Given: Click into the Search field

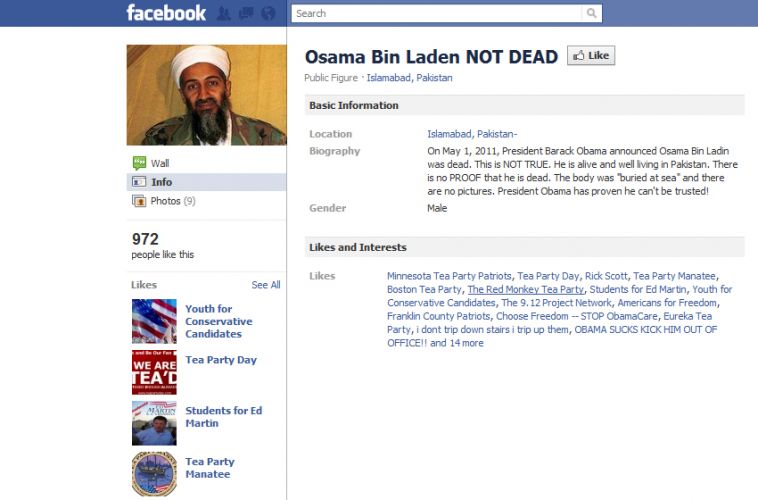Looking at the screenshot, I should 437,13.
